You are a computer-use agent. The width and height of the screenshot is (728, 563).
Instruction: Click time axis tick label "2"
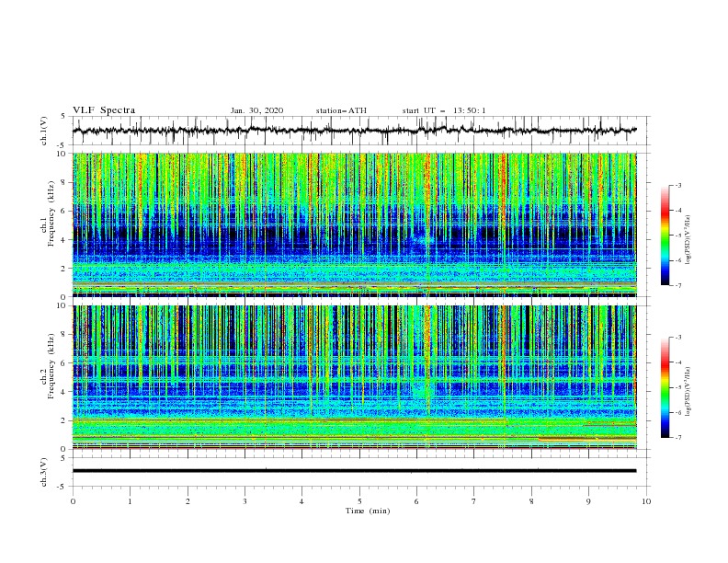[188, 501]
